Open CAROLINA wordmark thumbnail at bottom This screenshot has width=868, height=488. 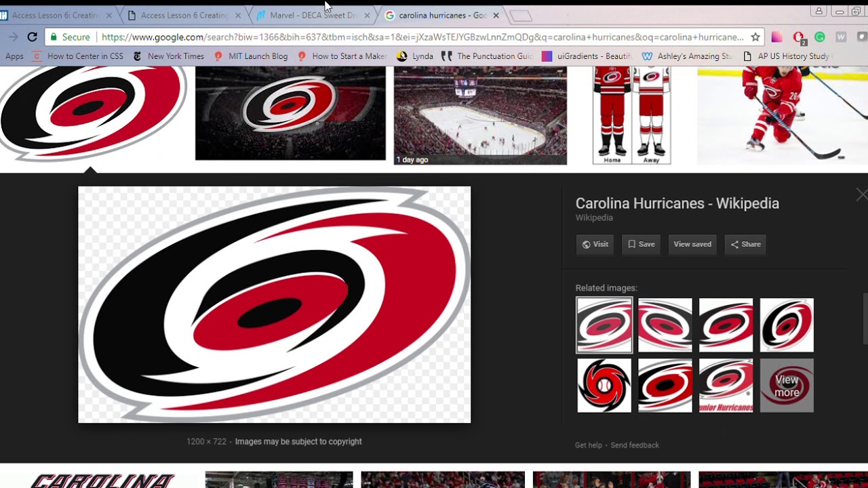click(x=102, y=480)
